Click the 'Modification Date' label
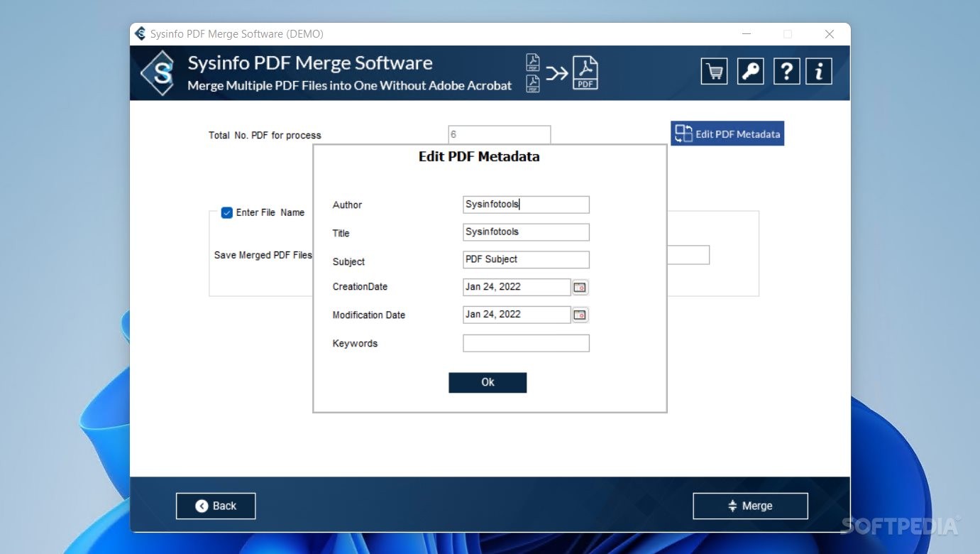The width and height of the screenshot is (980, 554). tap(368, 315)
